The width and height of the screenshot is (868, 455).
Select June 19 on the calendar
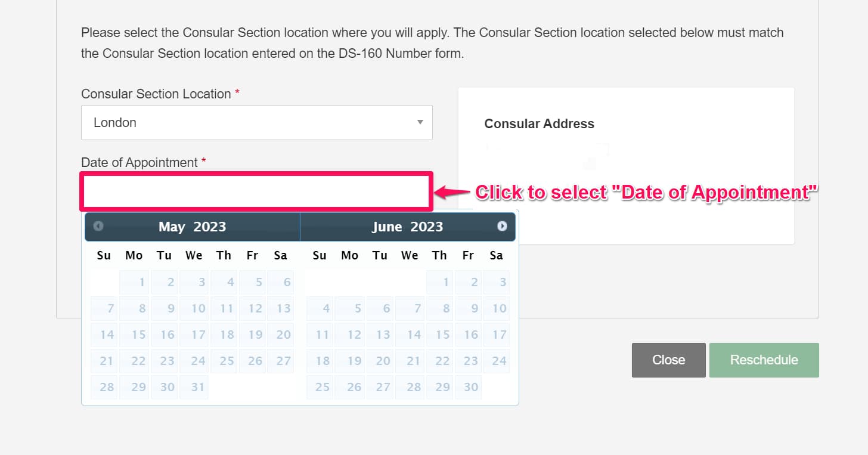(350, 361)
